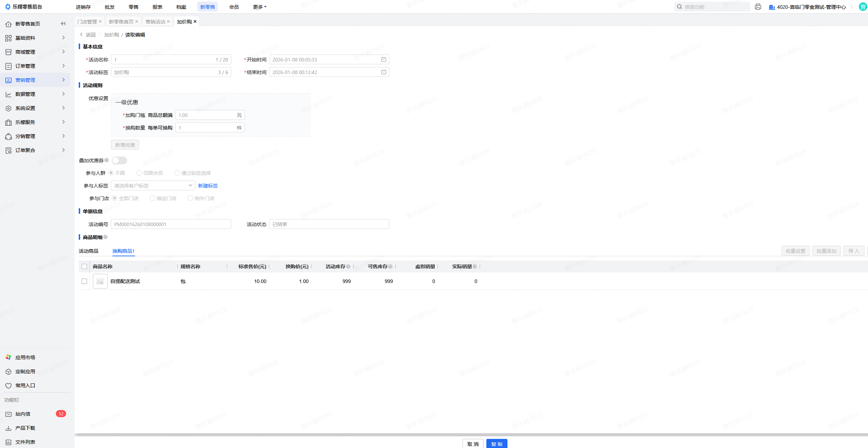The image size is (868, 448).
Task: Click the 复制 button at bottom
Action: [x=497, y=444]
